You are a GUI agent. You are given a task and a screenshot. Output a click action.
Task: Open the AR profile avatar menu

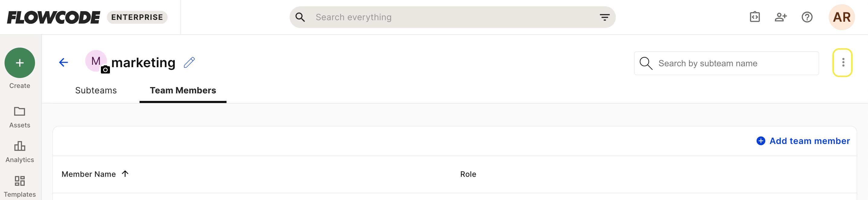coord(841,17)
